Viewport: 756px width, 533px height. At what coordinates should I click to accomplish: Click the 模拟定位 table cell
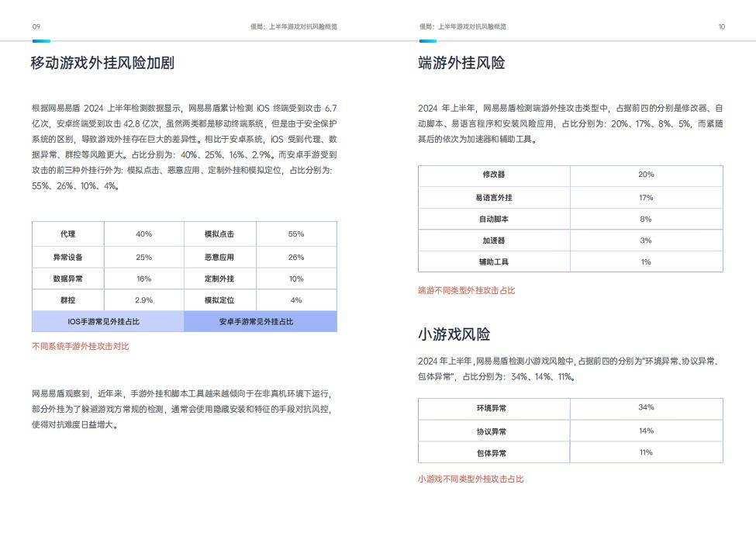tap(219, 300)
